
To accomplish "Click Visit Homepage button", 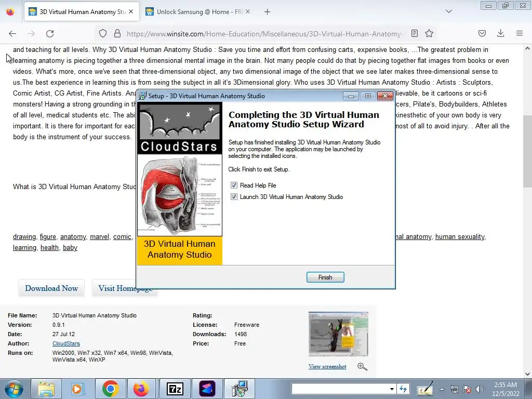I will [125, 288].
